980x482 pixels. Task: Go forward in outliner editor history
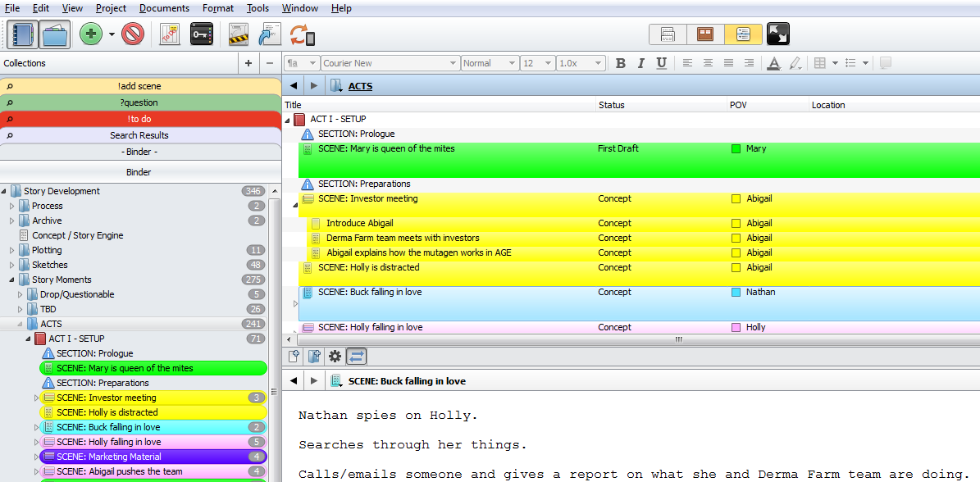(x=314, y=86)
